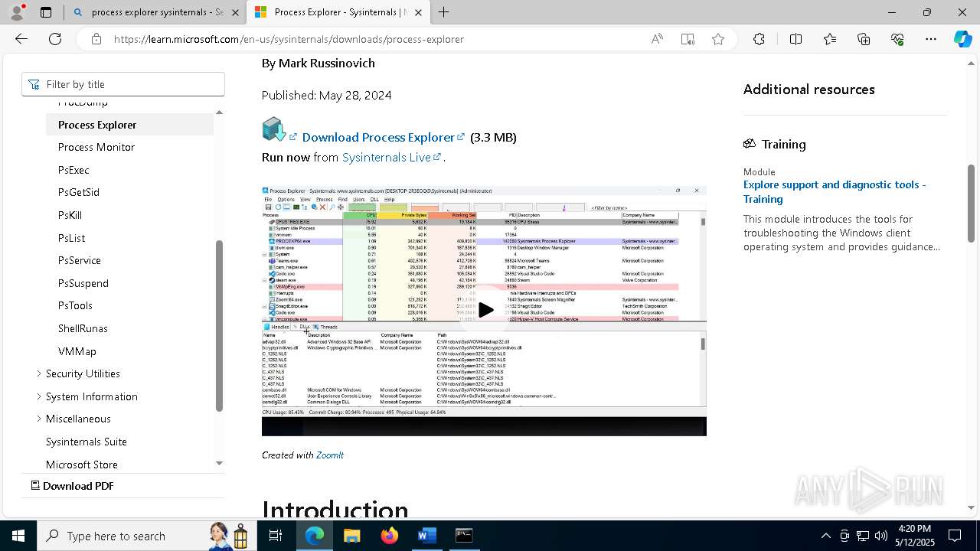Open PsService in sidebar
The image size is (980, 551).
click(80, 260)
